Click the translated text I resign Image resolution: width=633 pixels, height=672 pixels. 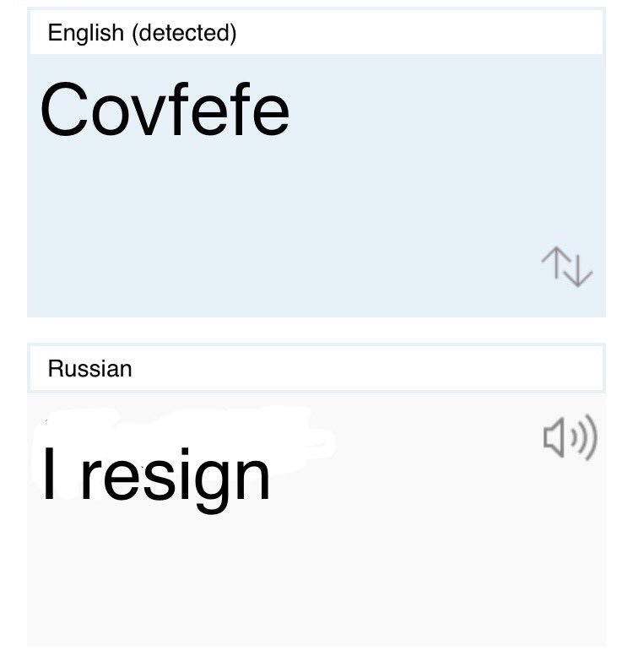157,476
